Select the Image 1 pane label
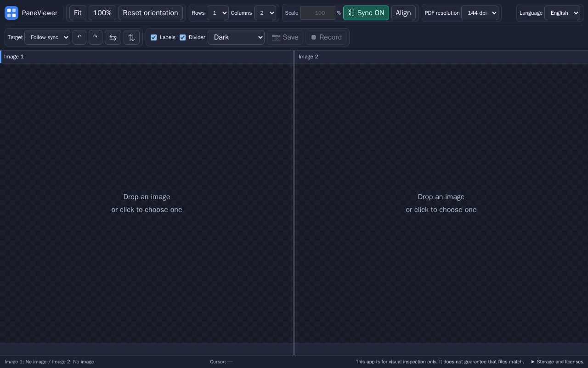 (14, 57)
